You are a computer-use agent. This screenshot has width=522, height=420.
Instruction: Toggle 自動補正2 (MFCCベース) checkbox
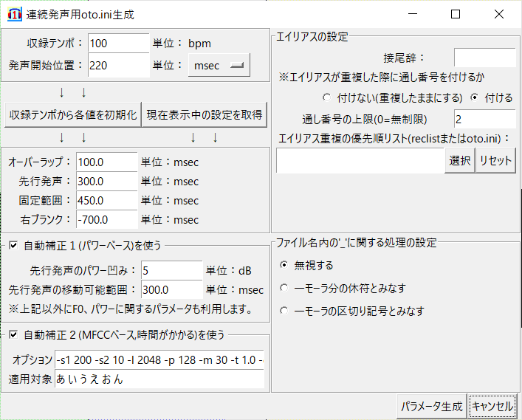tap(13, 334)
